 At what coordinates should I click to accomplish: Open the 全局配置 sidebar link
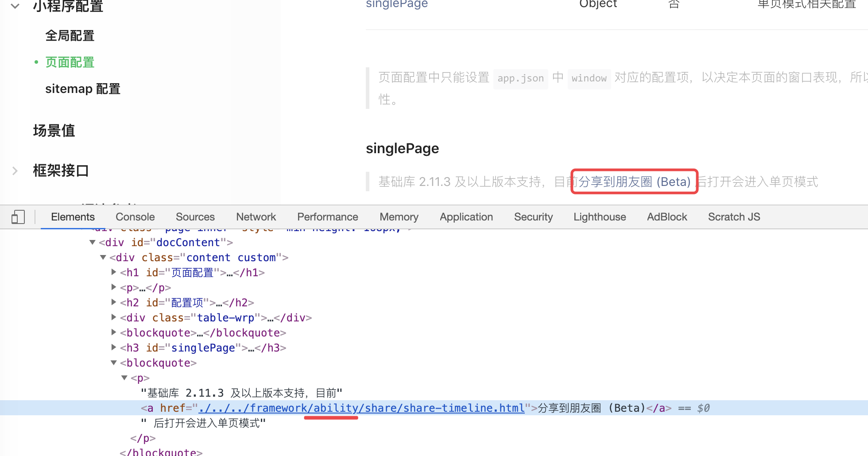70,36
